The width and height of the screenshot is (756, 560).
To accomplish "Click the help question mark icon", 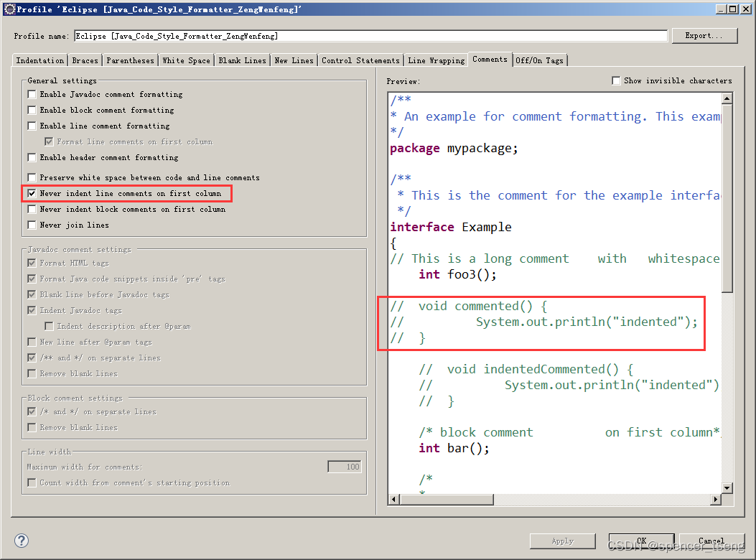I will pyautogui.click(x=21, y=541).
